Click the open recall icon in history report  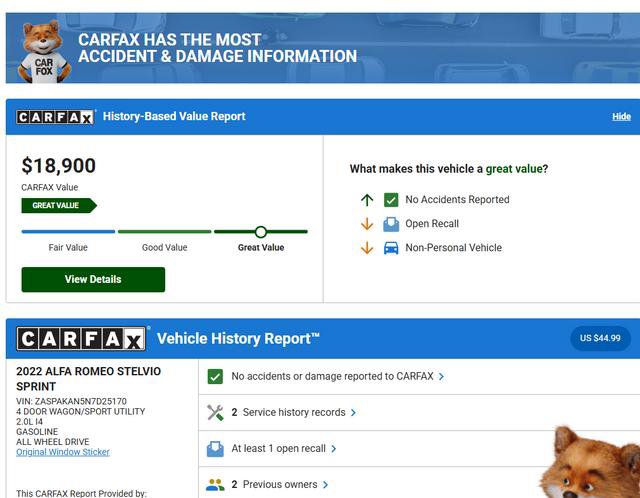coord(215,449)
